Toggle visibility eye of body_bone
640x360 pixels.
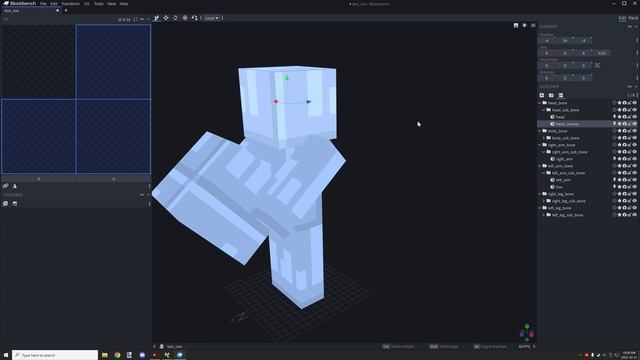point(635,131)
